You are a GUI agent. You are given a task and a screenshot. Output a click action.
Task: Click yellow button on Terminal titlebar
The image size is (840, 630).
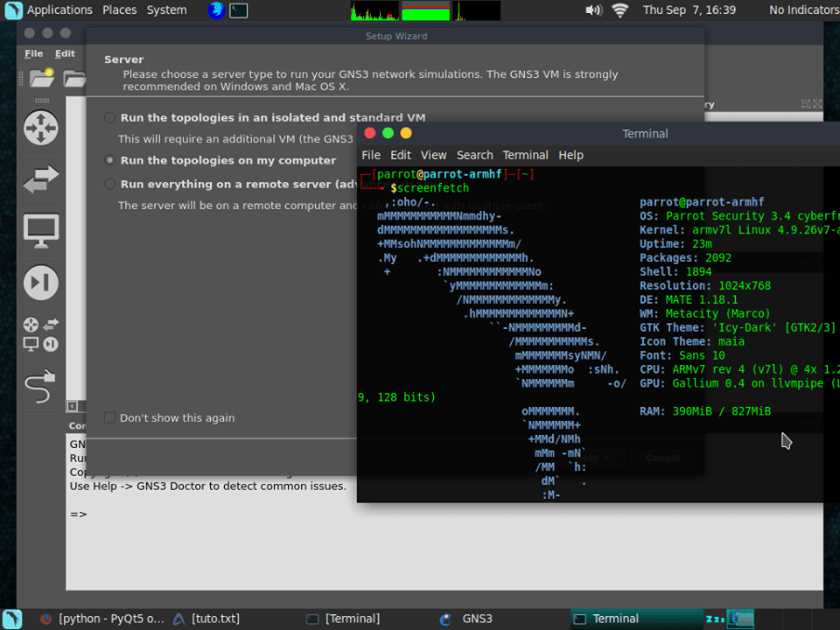coord(406,133)
